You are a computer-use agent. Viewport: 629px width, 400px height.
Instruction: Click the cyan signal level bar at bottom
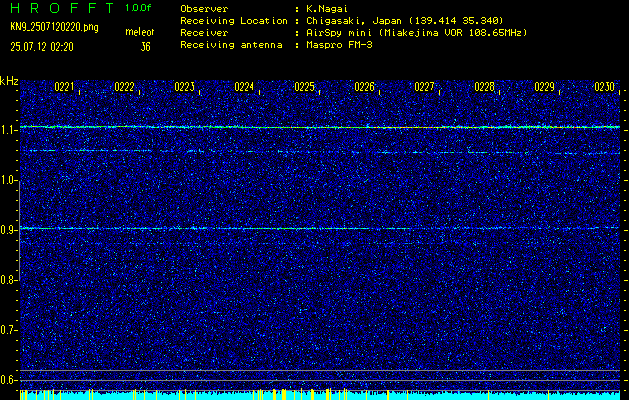click(320, 395)
